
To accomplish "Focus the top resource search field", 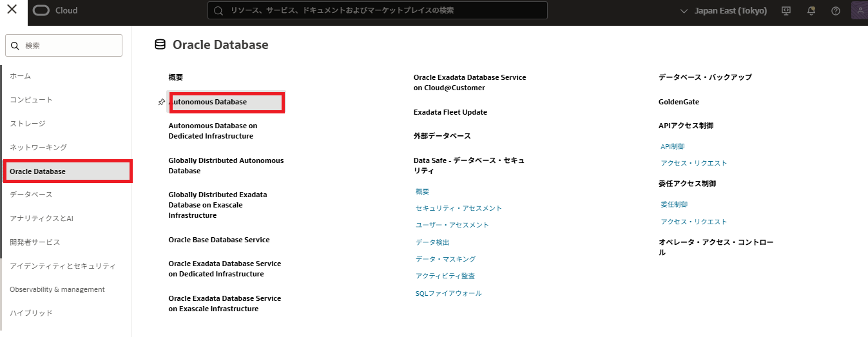I will click(x=378, y=10).
